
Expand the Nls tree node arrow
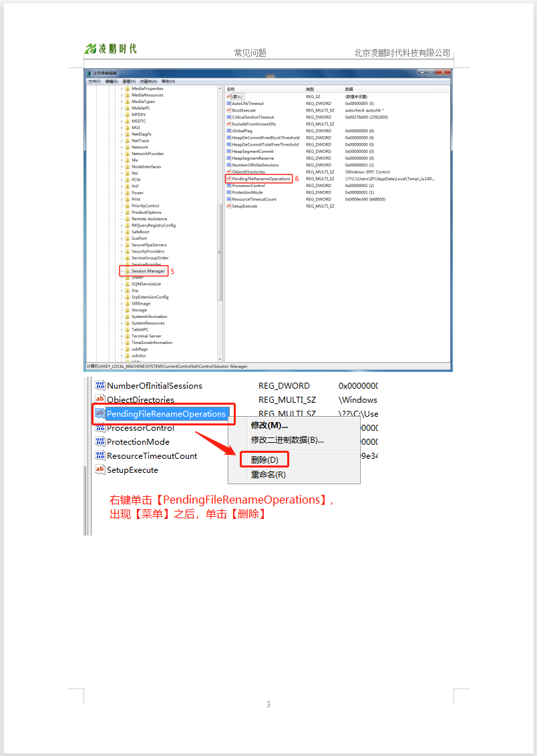[x=122, y=160]
